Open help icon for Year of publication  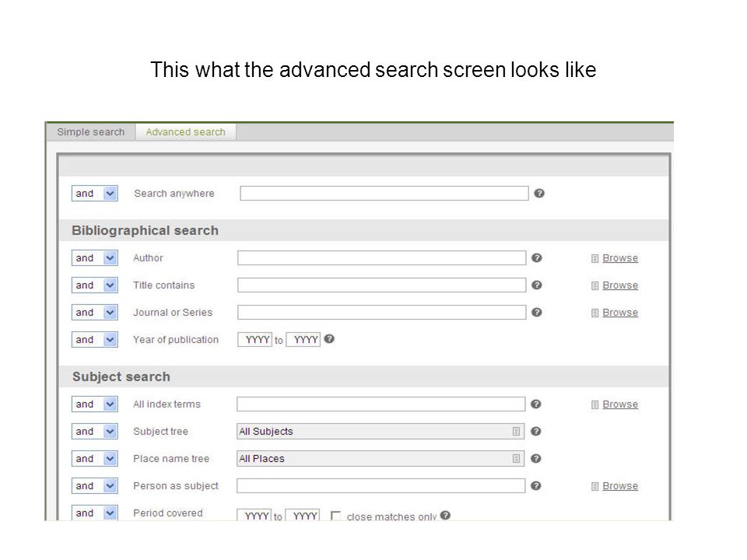[328, 338]
